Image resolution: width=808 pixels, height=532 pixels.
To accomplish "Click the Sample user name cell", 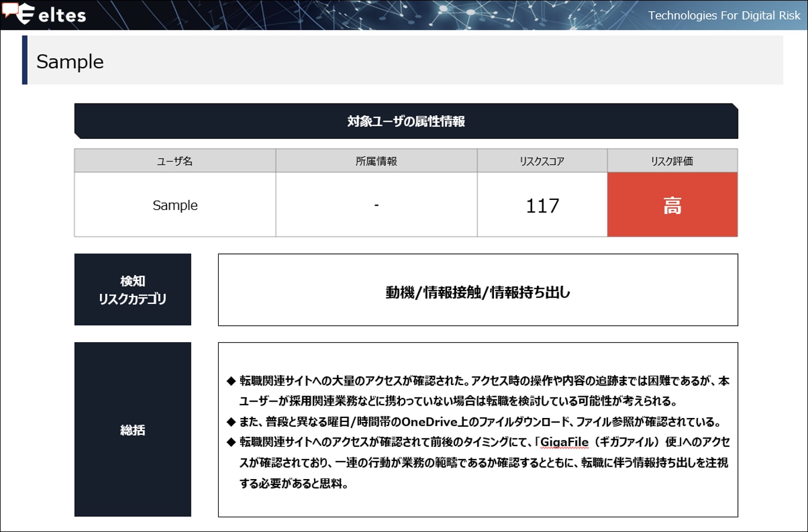I will click(175, 205).
